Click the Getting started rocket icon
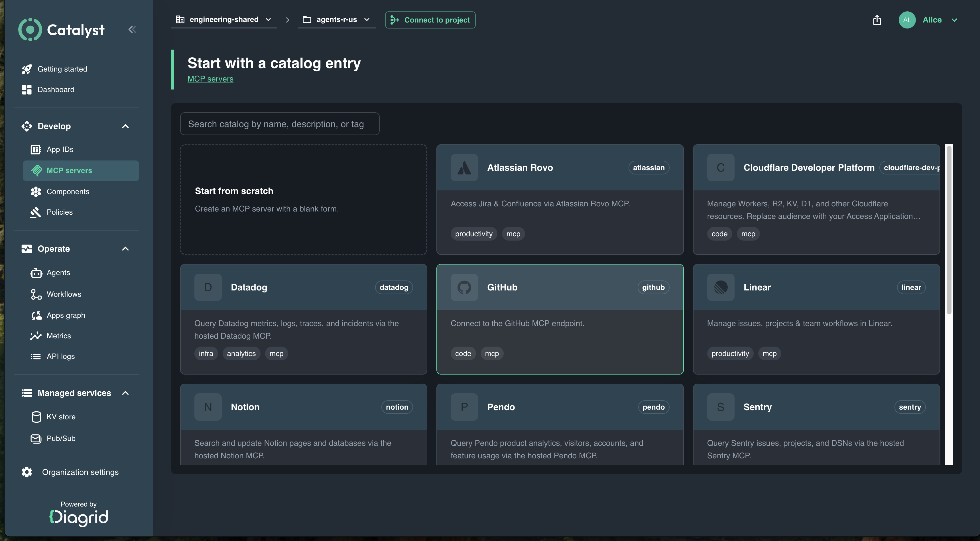Image resolution: width=980 pixels, height=541 pixels. [x=27, y=69]
